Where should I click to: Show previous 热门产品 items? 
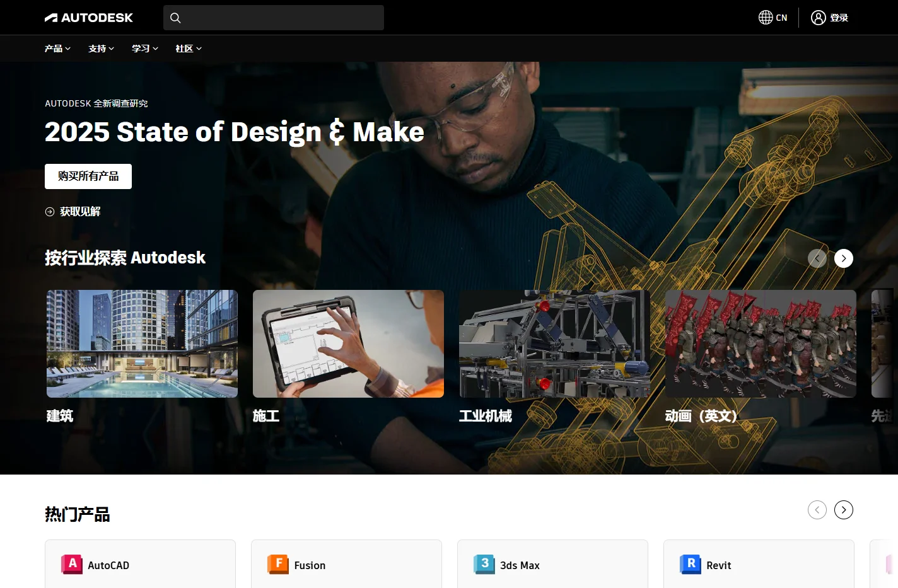pyautogui.click(x=817, y=510)
